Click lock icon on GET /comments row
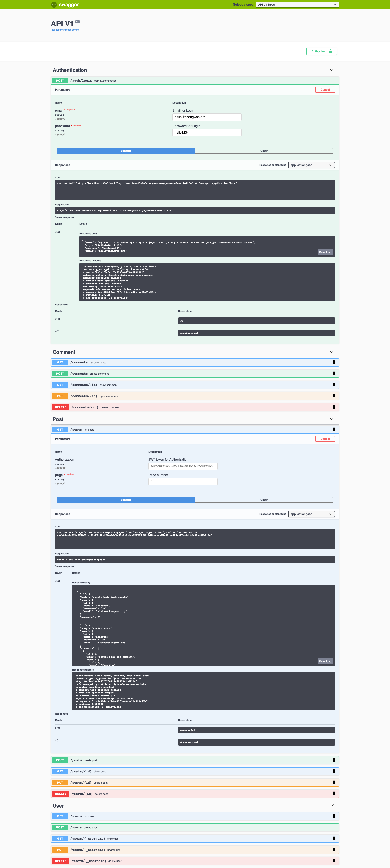This screenshot has height=868, width=390. (334, 362)
